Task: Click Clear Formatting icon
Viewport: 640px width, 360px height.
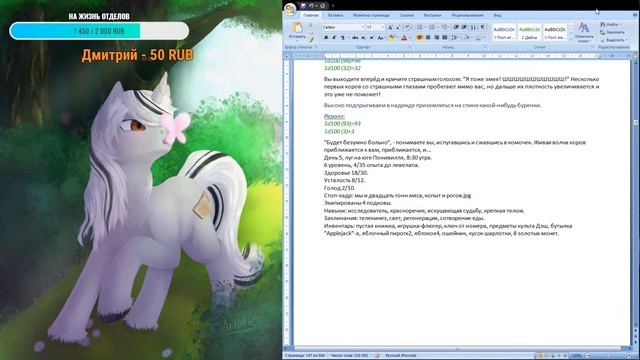Action: [407, 27]
